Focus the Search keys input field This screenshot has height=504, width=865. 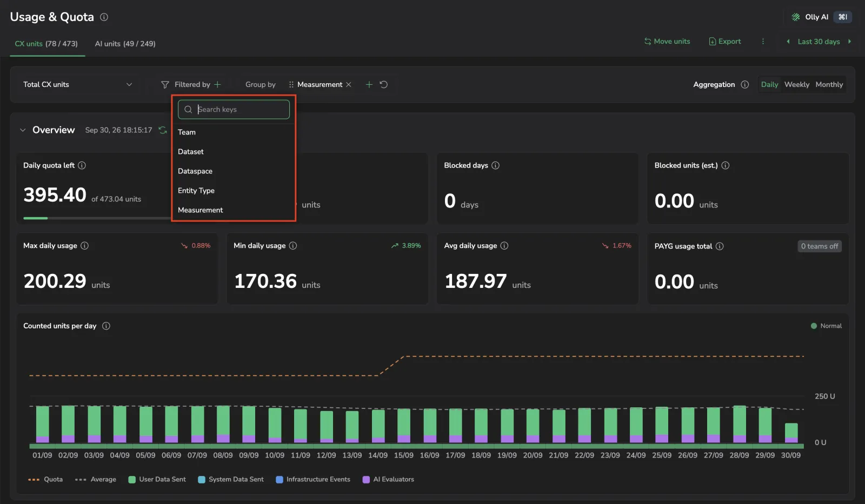pos(234,110)
